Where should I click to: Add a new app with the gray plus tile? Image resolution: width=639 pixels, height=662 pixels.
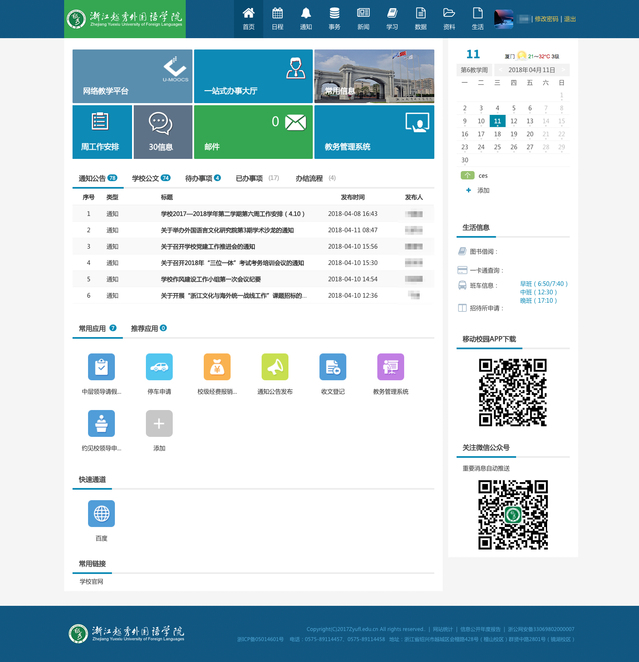[159, 424]
